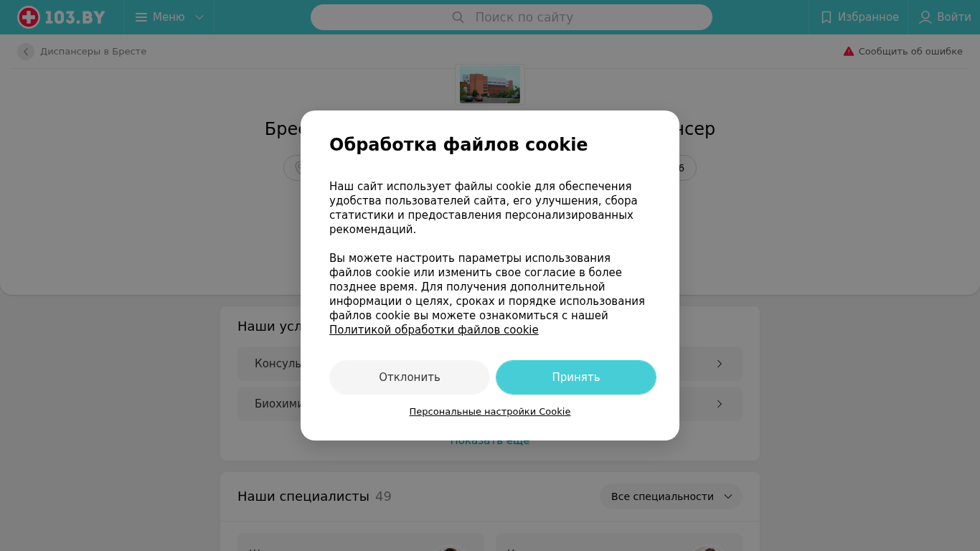Viewport: 980px width, 551px height.
Task: Open Избранное bookmark icon
Action: pyautogui.click(x=826, y=17)
